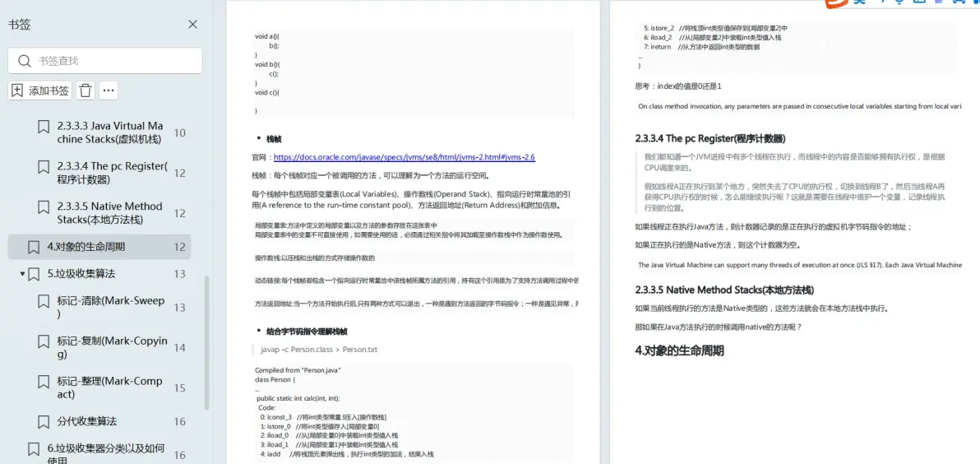Click bookmark icon beside 标记-整理(Mark-Compact)

pyautogui.click(x=43, y=382)
